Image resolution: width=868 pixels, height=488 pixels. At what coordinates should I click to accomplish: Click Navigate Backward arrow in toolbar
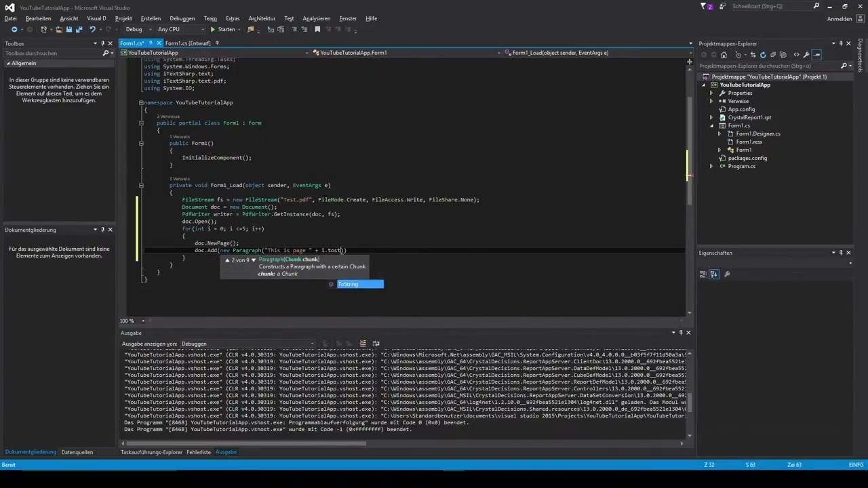pyautogui.click(x=14, y=29)
